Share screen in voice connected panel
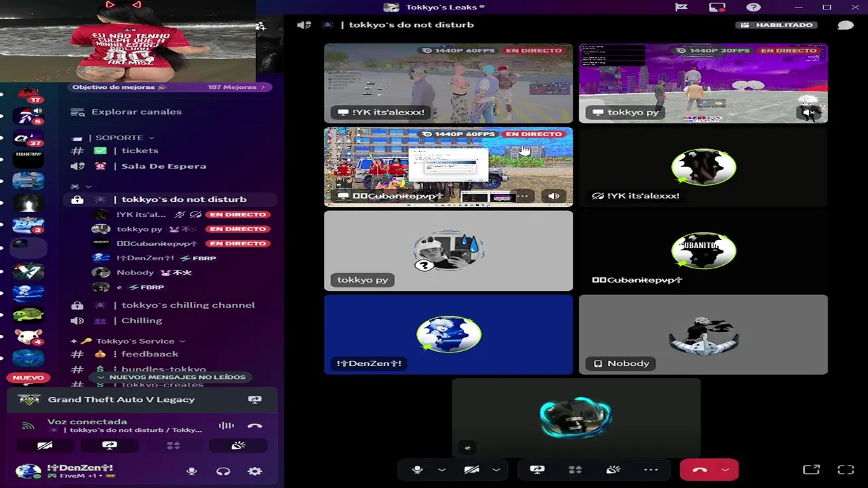Viewport: 868px width, 488px height. point(109,445)
